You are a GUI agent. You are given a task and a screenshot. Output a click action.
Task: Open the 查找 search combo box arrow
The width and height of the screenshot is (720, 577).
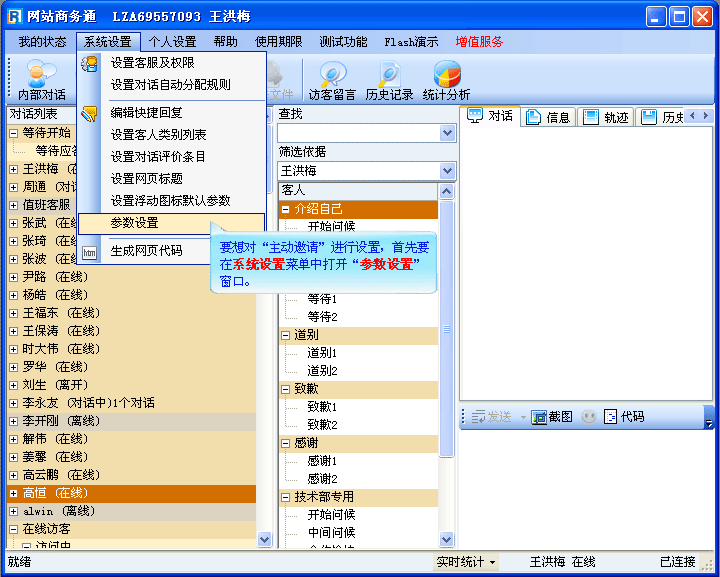(447, 133)
